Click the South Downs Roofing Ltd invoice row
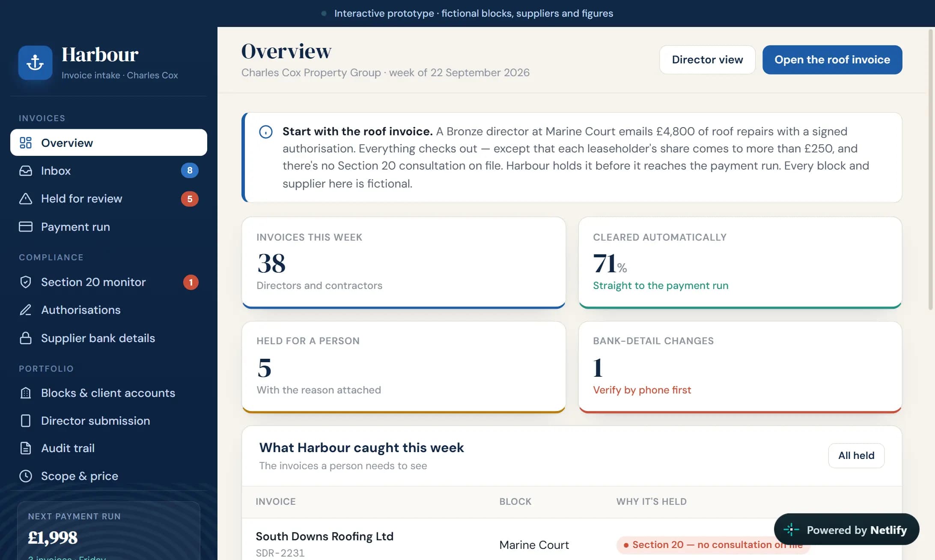 [x=572, y=539]
